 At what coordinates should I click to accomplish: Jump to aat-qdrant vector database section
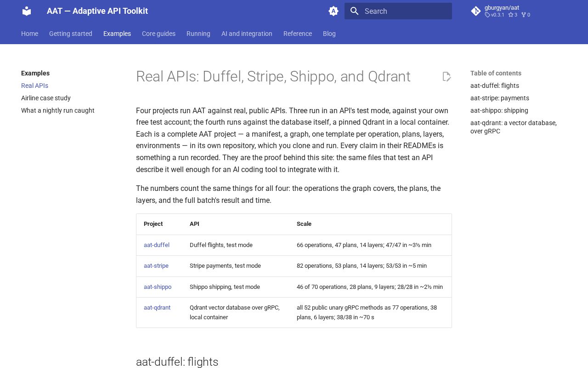pyautogui.click(x=514, y=127)
